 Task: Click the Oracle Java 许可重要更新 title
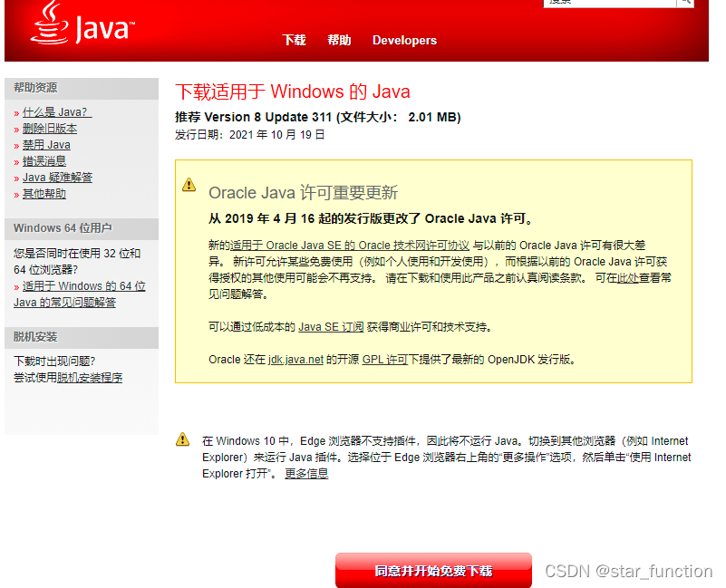304,193
